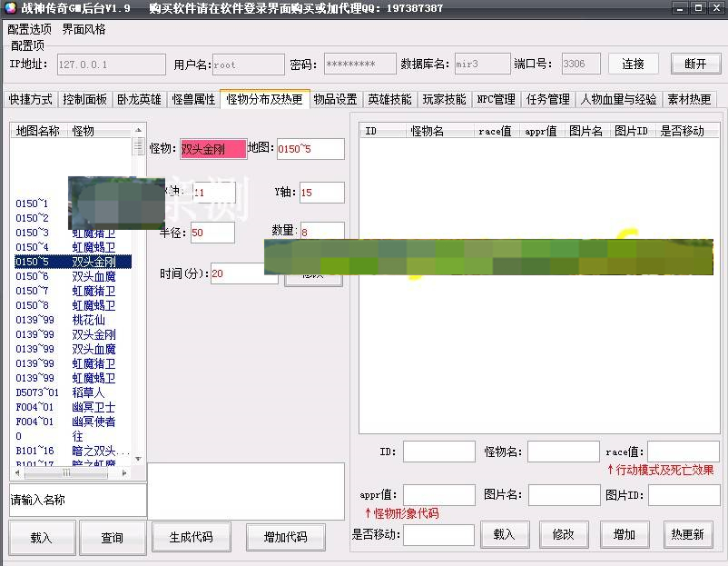Click the 增加代码 button
728x566 pixels.
click(285, 537)
